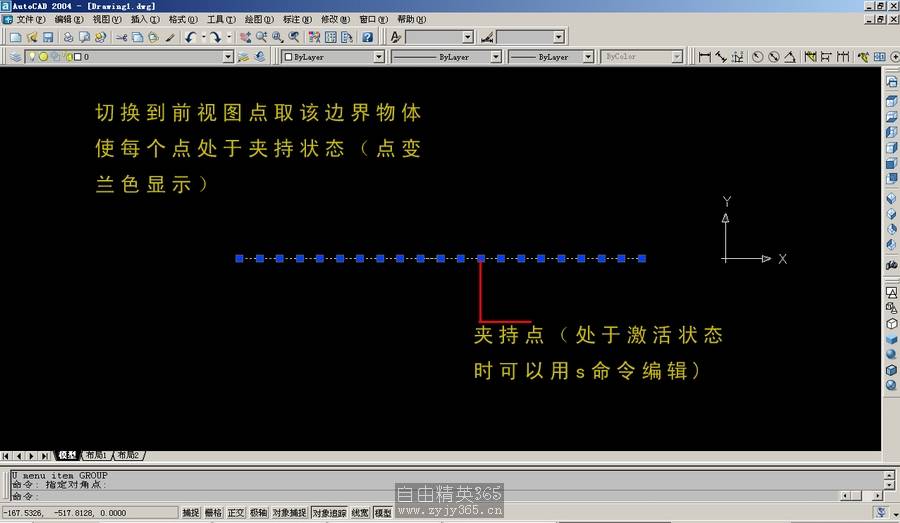The height and width of the screenshot is (523, 900).
Task: Click the active grip on the line
Action: tap(481, 259)
